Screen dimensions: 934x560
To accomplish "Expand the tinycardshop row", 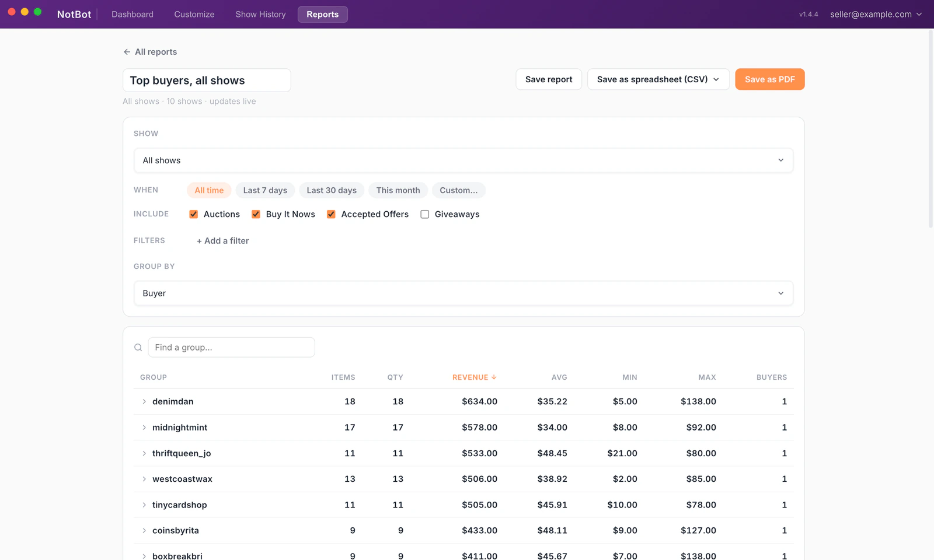I will tap(144, 505).
